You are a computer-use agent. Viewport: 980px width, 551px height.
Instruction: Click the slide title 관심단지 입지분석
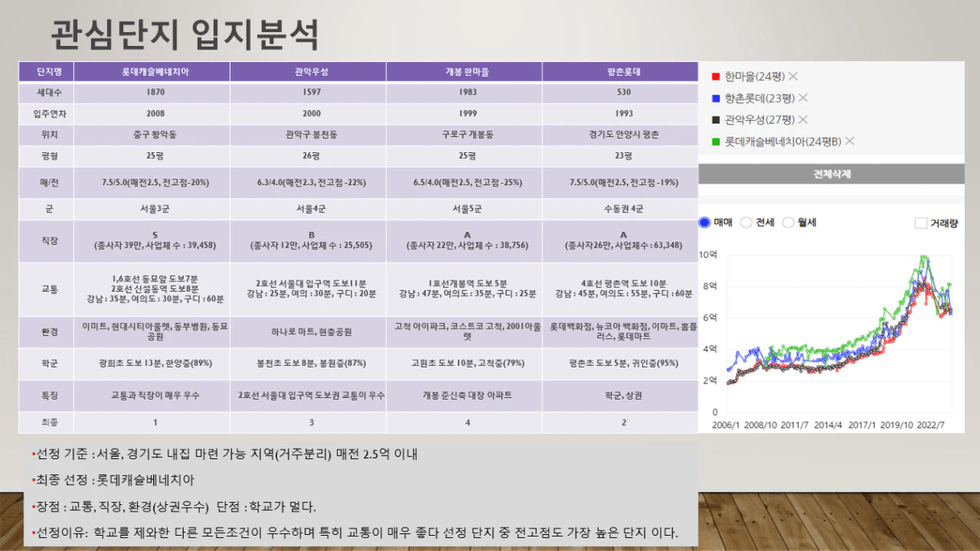[x=185, y=35]
